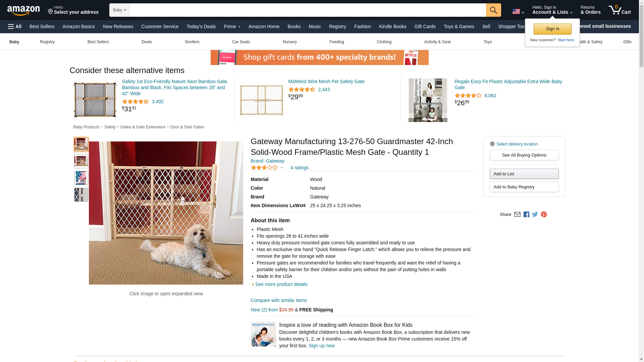Select Strollers in the Baby subnav

click(x=192, y=42)
